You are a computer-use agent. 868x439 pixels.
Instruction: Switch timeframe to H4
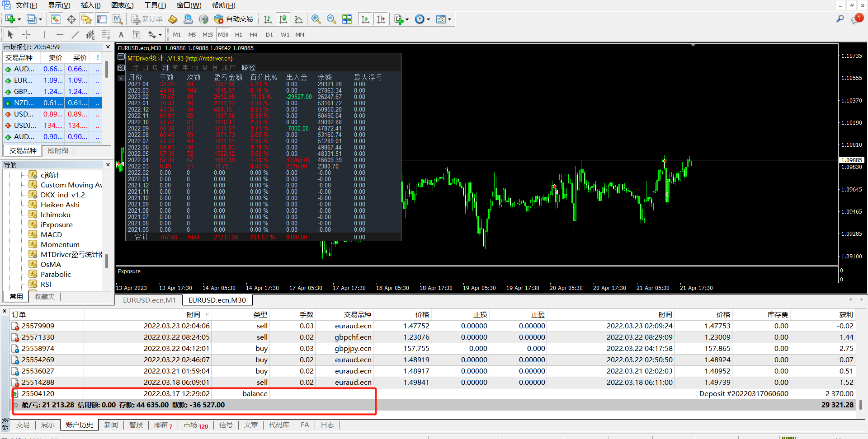pos(253,35)
